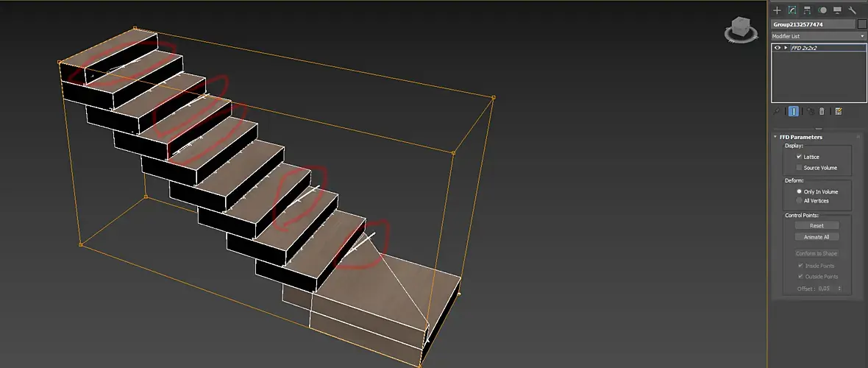Click the Offset spinner arrows

840,289
